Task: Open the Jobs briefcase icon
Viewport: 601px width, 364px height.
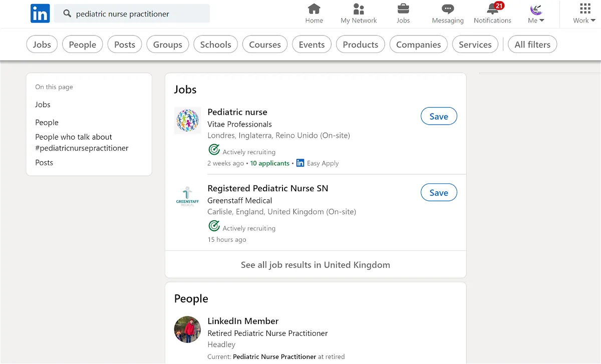Action: pyautogui.click(x=403, y=9)
